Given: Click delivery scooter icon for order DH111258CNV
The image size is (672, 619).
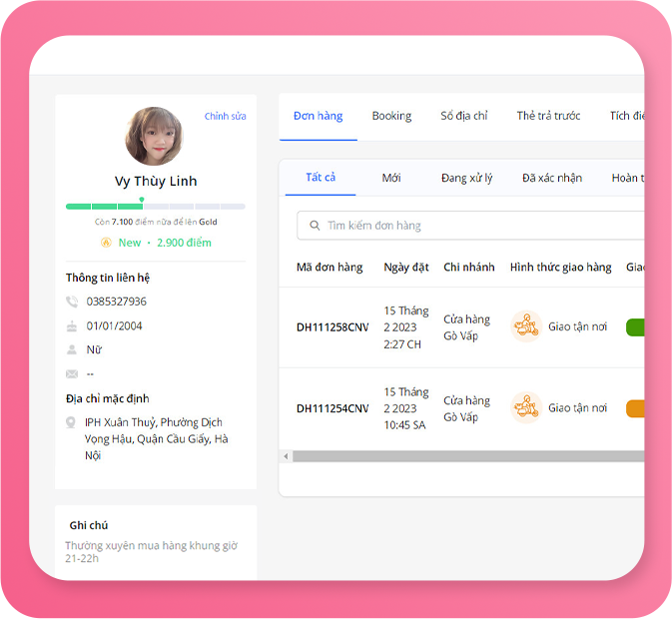Looking at the screenshot, I should (526, 326).
